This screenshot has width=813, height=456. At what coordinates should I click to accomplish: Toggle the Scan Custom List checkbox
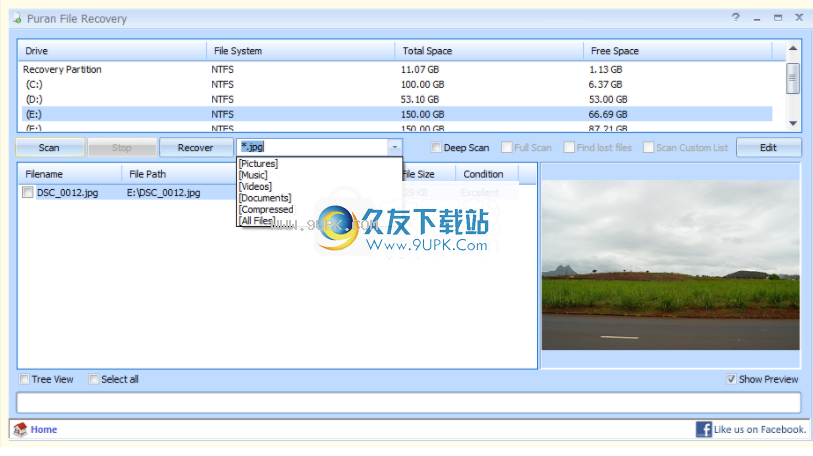(x=648, y=147)
